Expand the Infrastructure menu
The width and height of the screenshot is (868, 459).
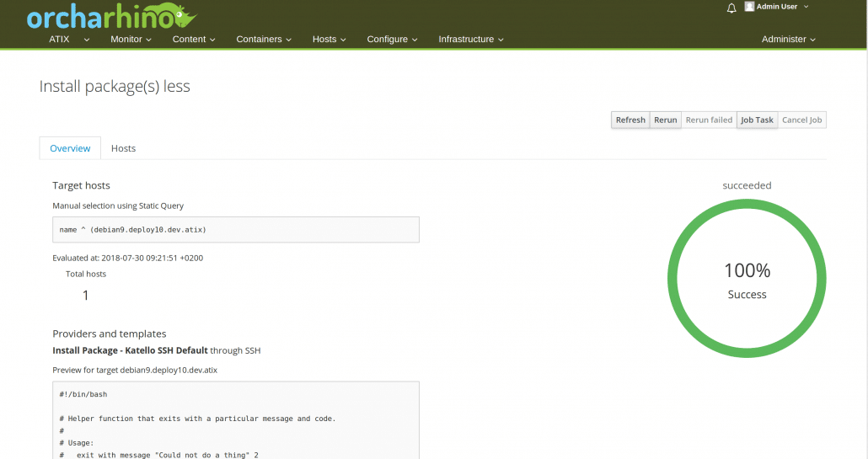point(471,40)
